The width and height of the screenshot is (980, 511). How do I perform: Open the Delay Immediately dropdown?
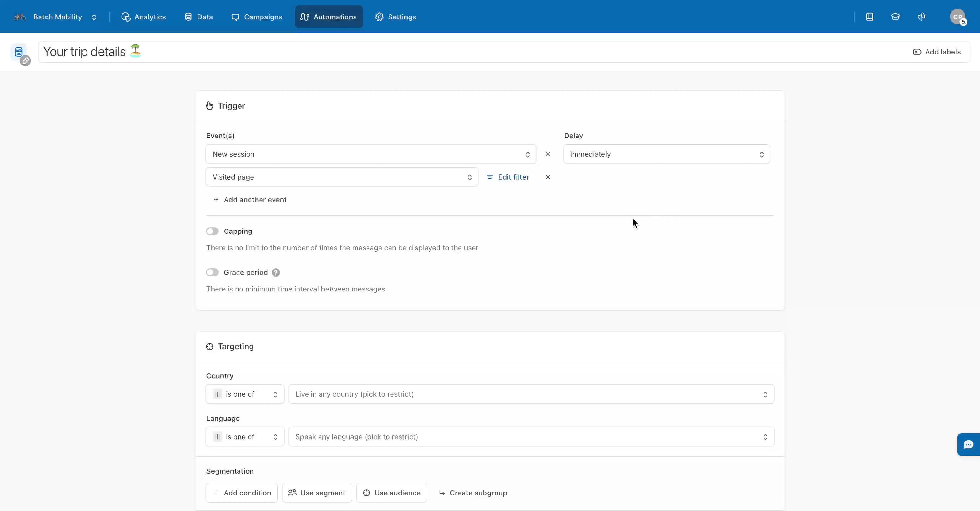(666, 154)
